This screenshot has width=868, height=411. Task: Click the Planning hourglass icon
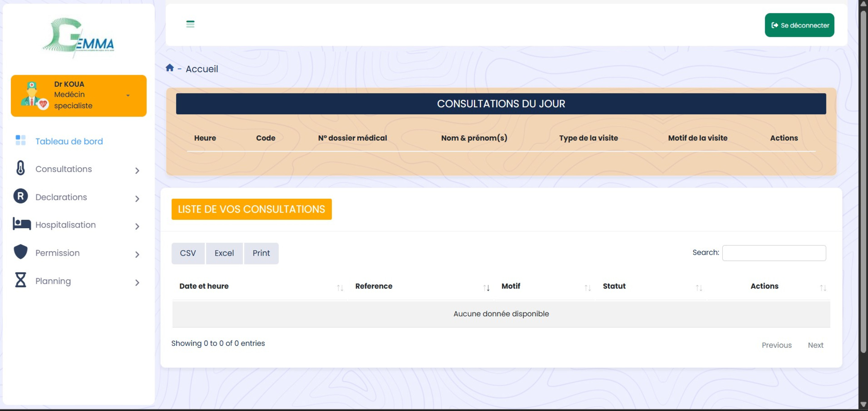(21, 280)
